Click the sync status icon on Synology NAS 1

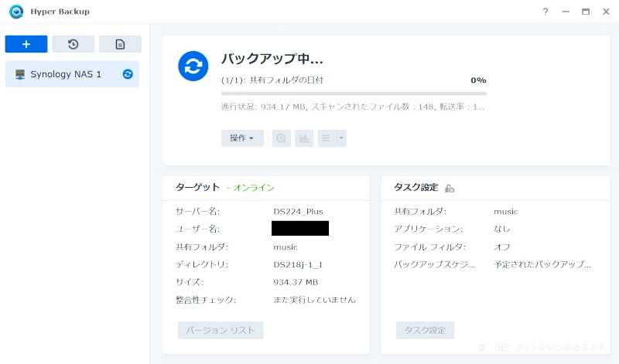[128, 74]
